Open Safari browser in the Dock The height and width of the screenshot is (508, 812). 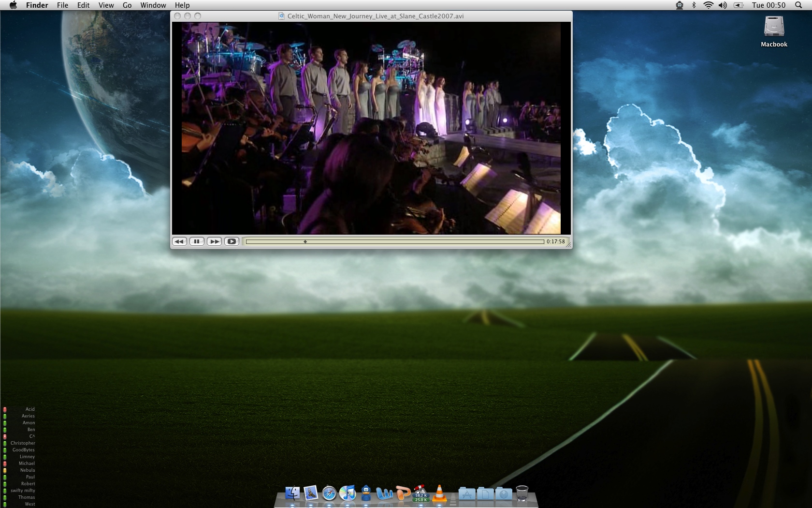[x=329, y=493]
